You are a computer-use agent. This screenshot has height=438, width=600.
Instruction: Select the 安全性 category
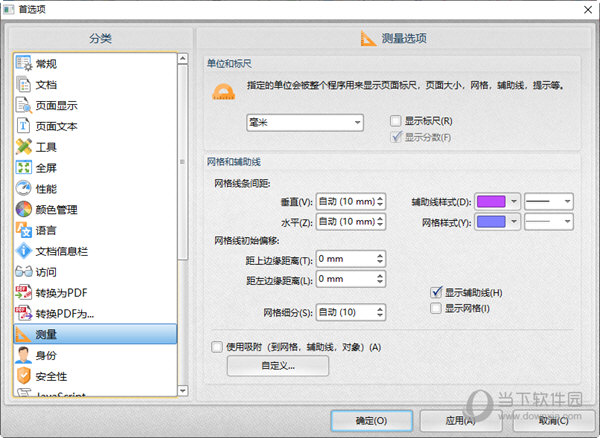(x=95, y=376)
